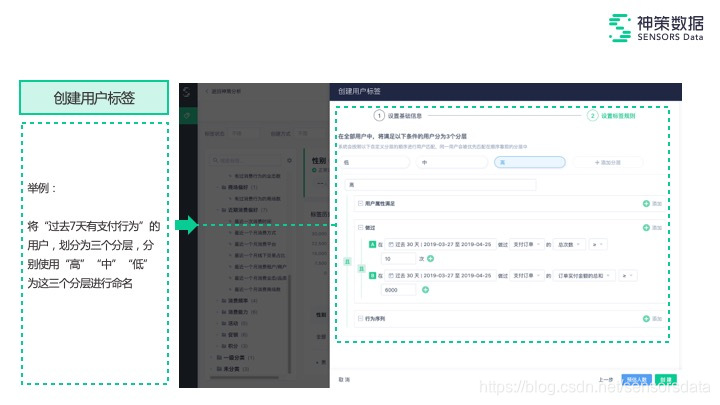Screen dimensions: 720x405
Task: Select the 中 layer tab
Action: (452, 163)
